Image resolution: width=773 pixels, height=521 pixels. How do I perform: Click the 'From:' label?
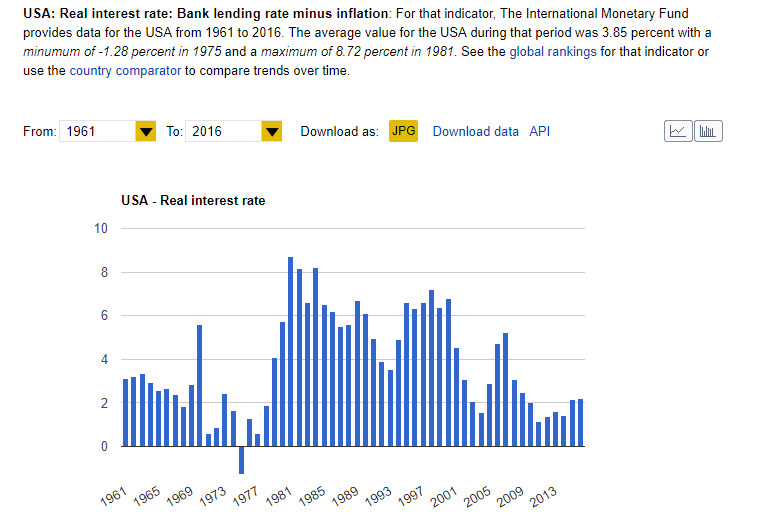[x=39, y=132]
